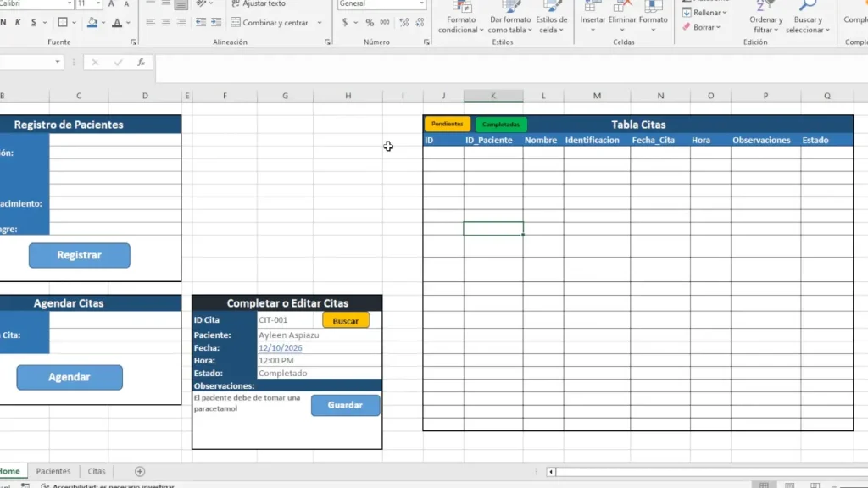
Task: Apply italic formatting with the K button
Action: pyautogui.click(x=18, y=23)
